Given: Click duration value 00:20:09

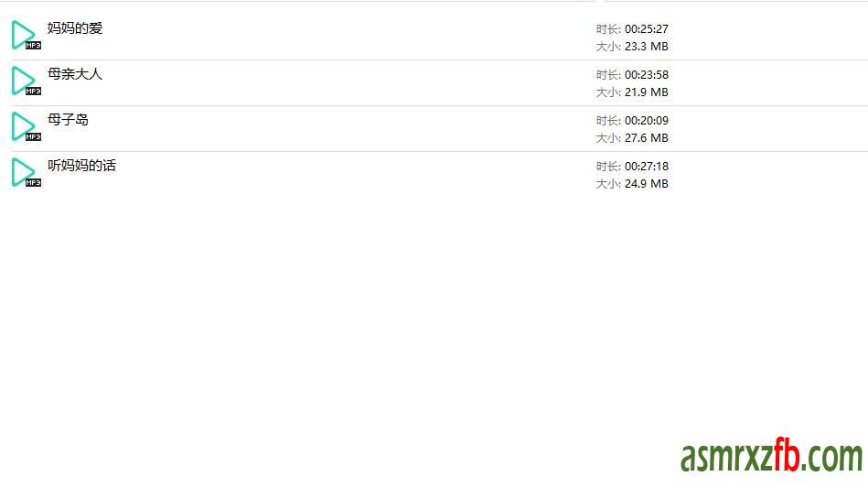Looking at the screenshot, I should [646, 121].
